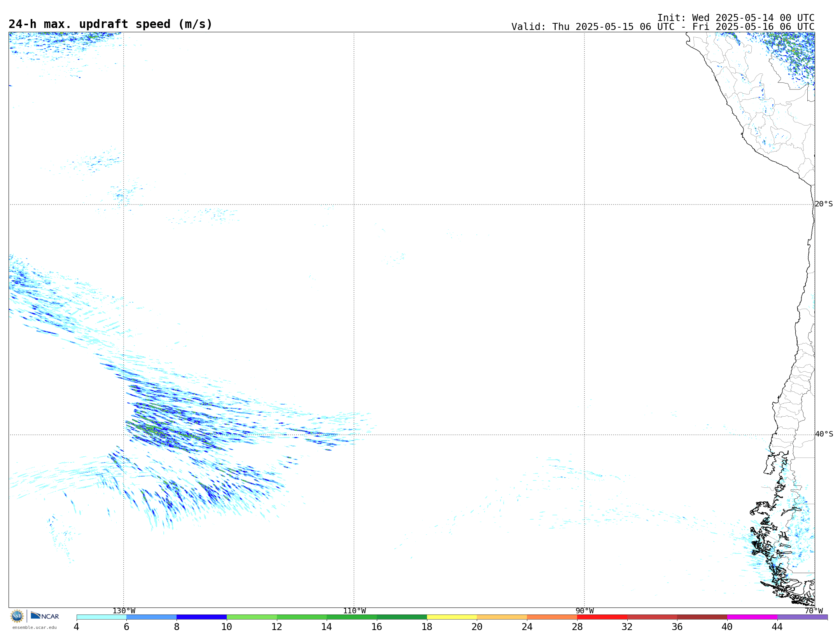This screenshot has width=840, height=632.
Task: Click the 20°S latitude label
Action: [824, 204]
